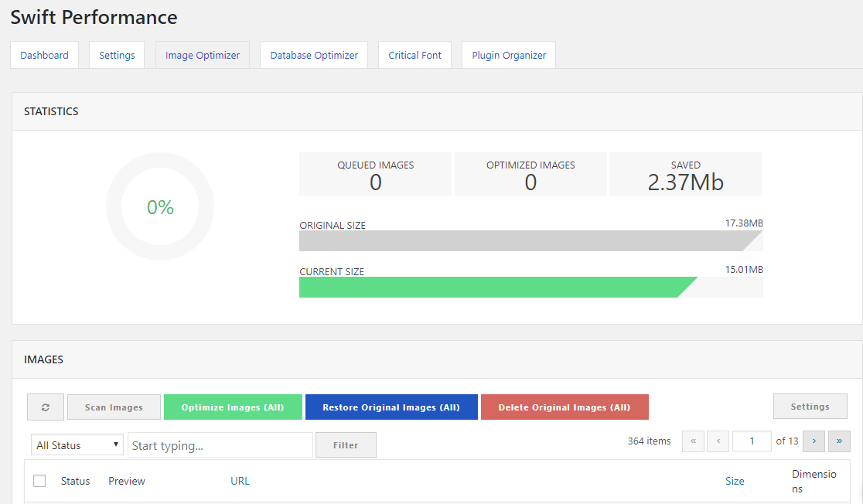863x504 pixels.
Task: Switch to the Dashboard tab
Action: 44,56
